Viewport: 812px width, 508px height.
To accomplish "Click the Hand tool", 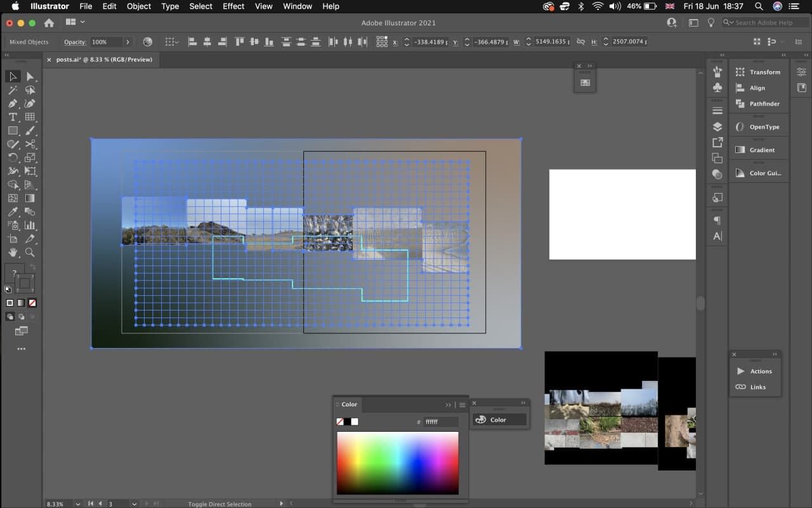I will point(13,253).
